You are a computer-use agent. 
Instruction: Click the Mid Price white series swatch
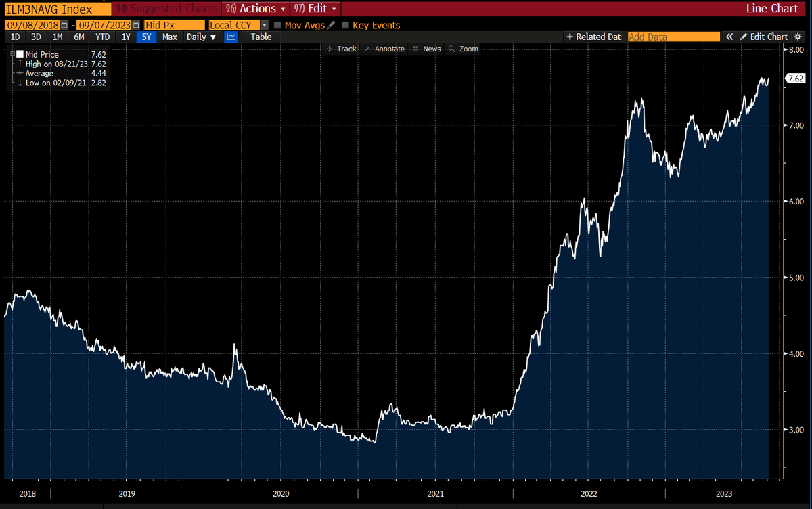point(21,54)
